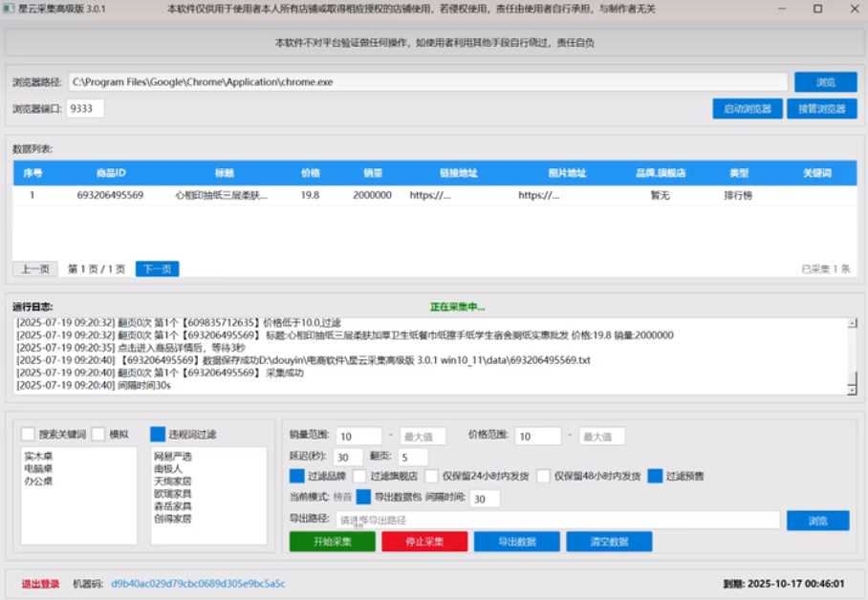Enable the 搜索关键词 checkbox
The height and width of the screenshot is (600, 868).
[29, 434]
